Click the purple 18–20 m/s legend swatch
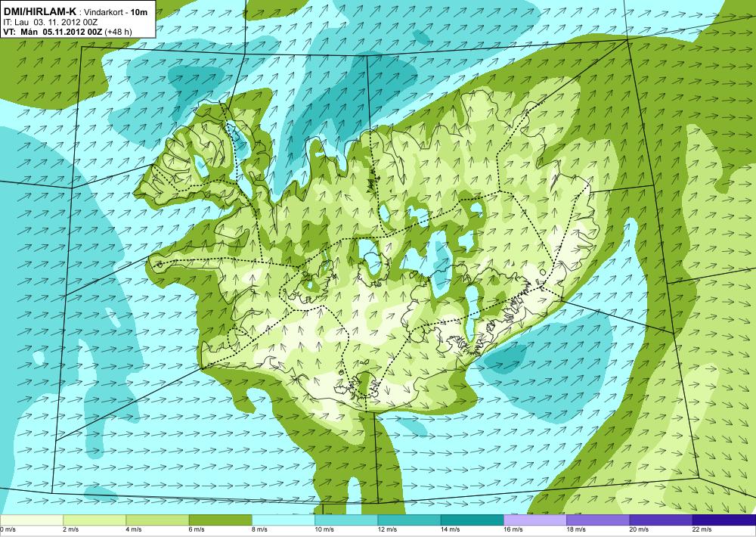This screenshot has width=756, height=537. [598, 520]
